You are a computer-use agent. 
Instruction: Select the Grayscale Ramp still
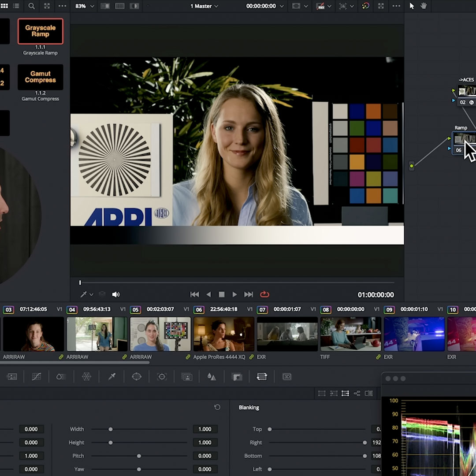pyautogui.click(x=41, y=31)
